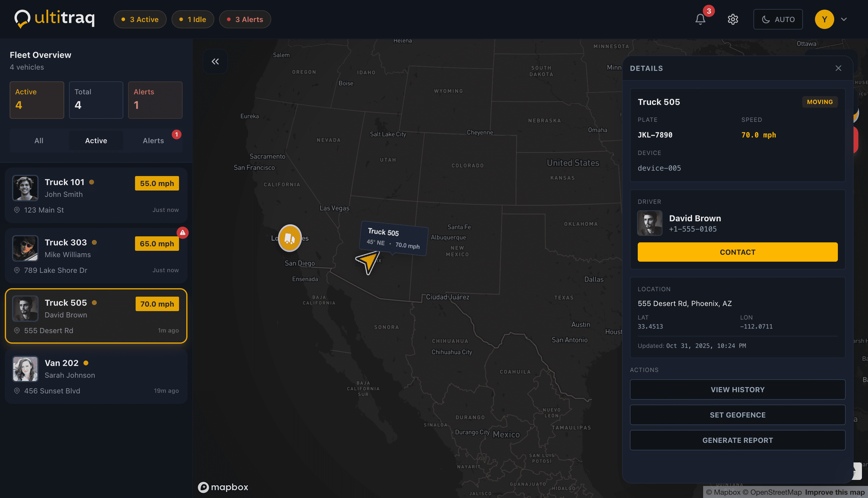Open settings gear icon
The image size is (868, 498).
[733, 19]
